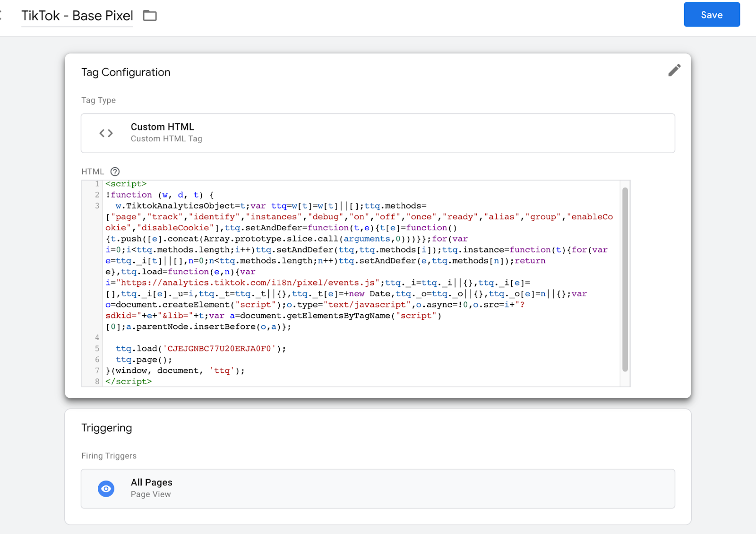Edit the tag name TikTok - Base Pixel
Image resolution: width=756 pixels, height=534 pixels.
click(x=77, y=16)
